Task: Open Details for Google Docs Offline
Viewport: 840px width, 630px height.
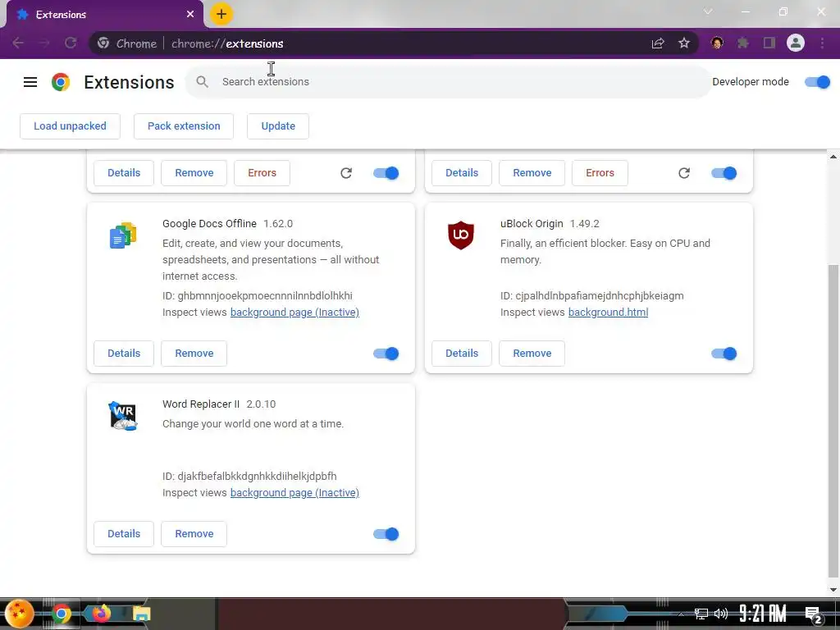Action: (x=124, y=354)
